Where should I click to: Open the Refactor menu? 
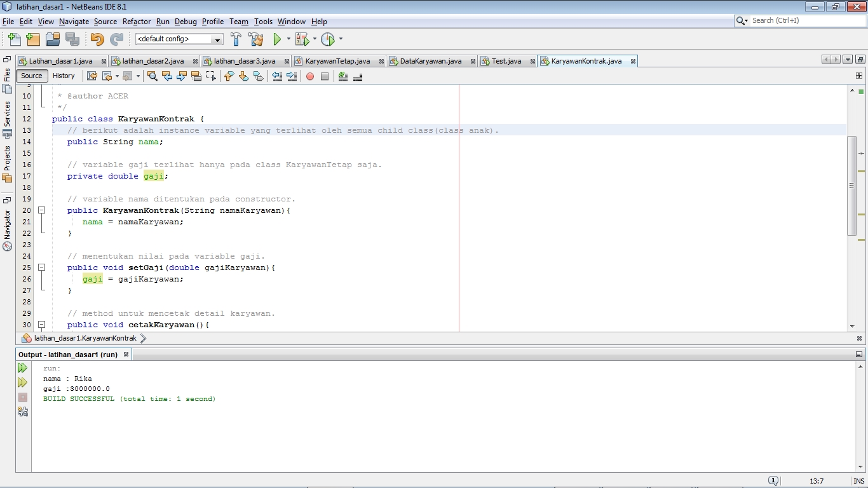pos(136,21)
